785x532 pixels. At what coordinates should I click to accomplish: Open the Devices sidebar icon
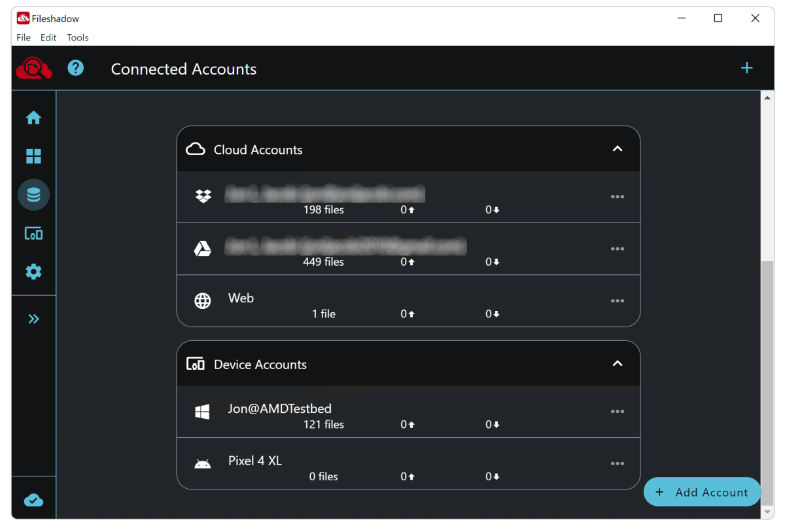coord(33,234)
